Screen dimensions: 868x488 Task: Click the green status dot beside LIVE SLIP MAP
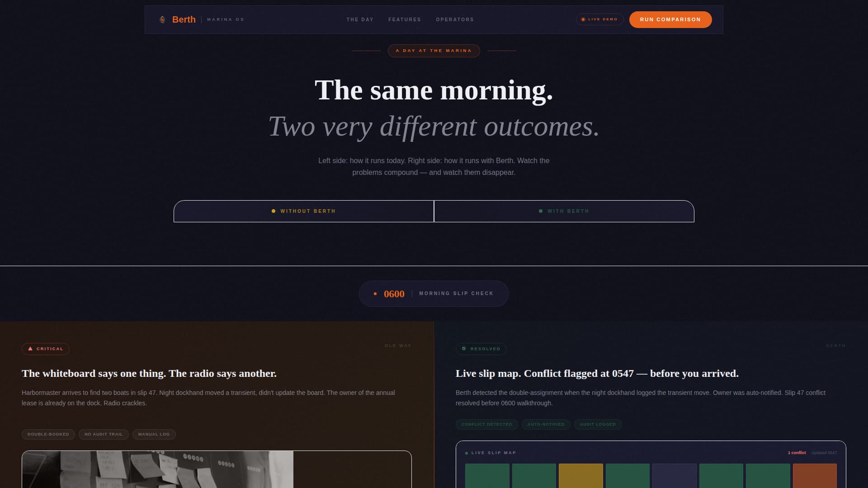tap(467, 452)
